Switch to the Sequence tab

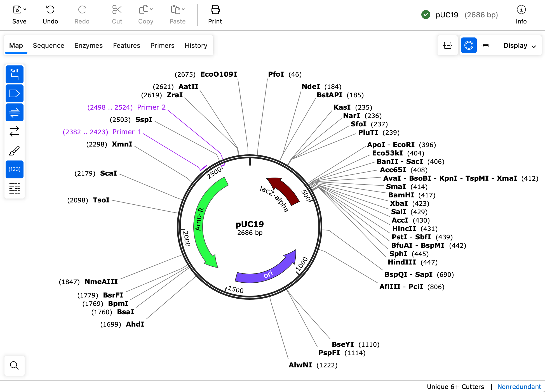[x=48, y=45]
